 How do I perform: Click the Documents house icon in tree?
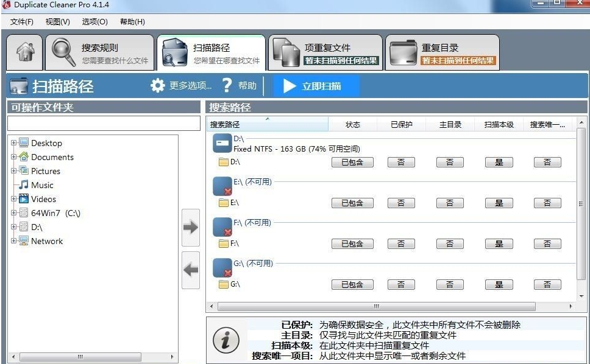point(24,156)
